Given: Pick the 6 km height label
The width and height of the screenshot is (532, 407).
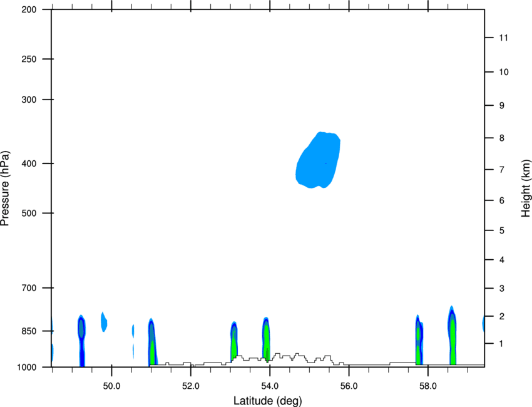Looking at the screenshot, I should [502, 200].
